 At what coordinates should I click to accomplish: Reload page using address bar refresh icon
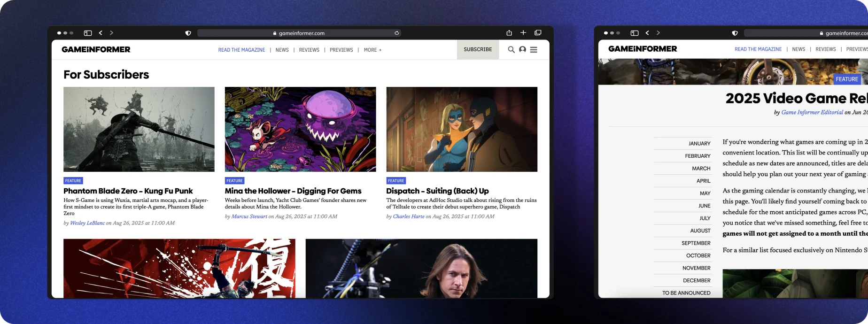(x=397, y=33)
